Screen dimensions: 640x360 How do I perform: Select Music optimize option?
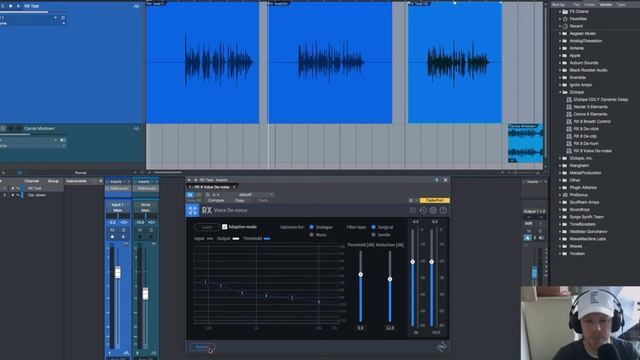pos(311,235)
